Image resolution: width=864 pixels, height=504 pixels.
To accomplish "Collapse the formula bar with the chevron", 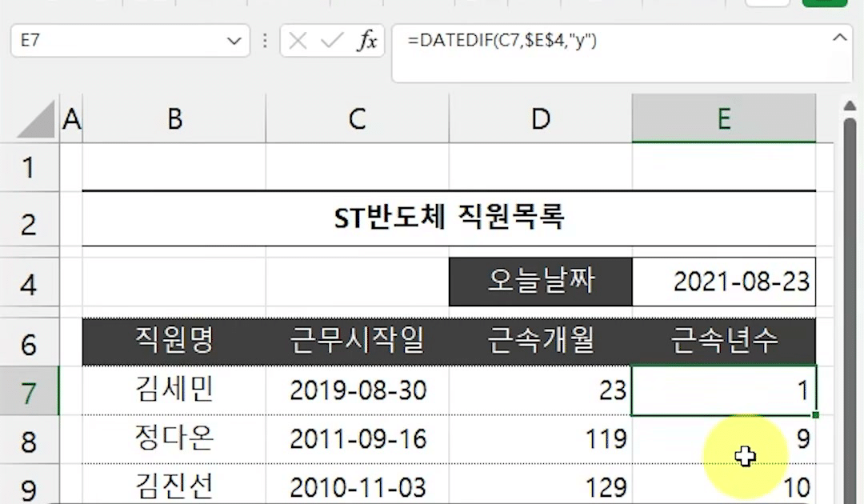I will [839, 38].
